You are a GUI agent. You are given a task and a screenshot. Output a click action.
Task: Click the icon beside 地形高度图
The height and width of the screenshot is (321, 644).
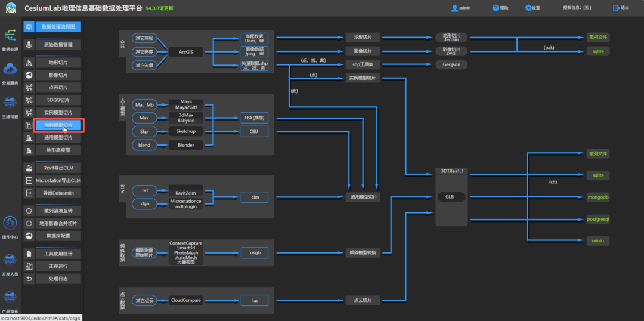click(29, 150)
